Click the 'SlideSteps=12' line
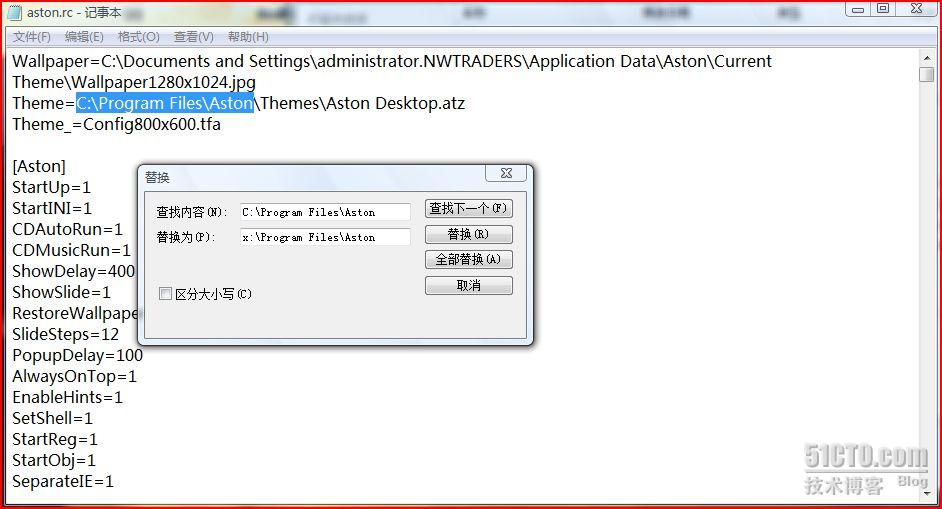 coord(65,334)
